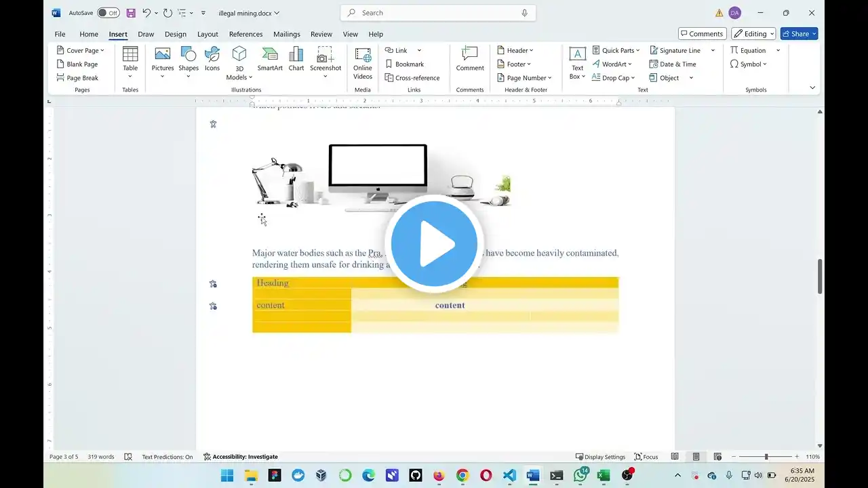Open the View tab
Viewport: 868px width, 488px height.
[x=351, y=34]
